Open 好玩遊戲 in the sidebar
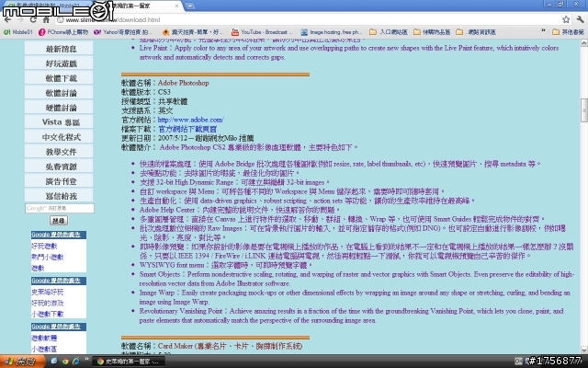588x368 pixels. click(59, 63)
